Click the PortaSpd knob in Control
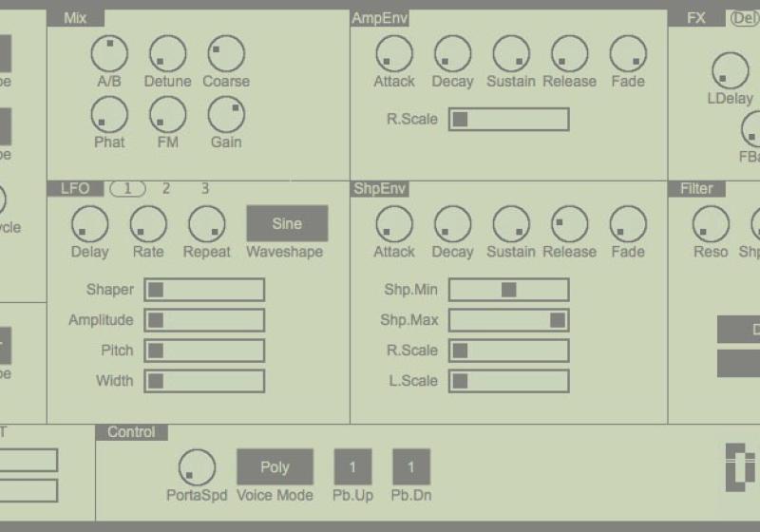Screen dimensions: 760x532 click(x=198, y=467)
